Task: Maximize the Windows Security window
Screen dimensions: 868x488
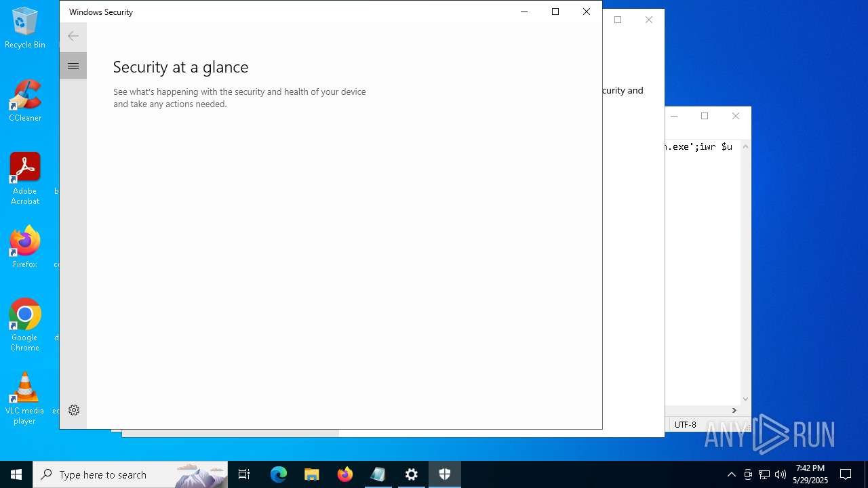Action: click(555, 12)
